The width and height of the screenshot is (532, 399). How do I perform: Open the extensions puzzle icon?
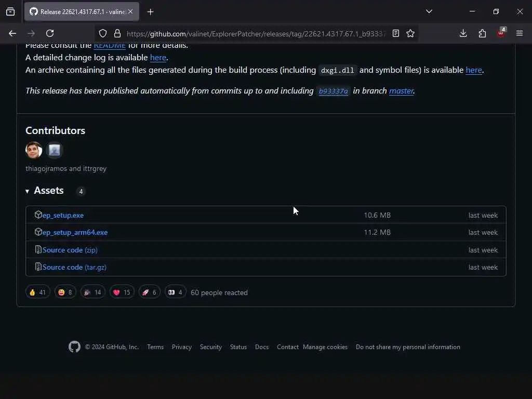click(482, 33)
